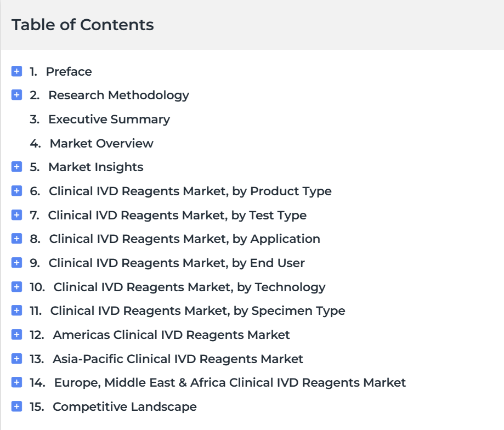Expand the Market Insights plus icon

(16, 167)
